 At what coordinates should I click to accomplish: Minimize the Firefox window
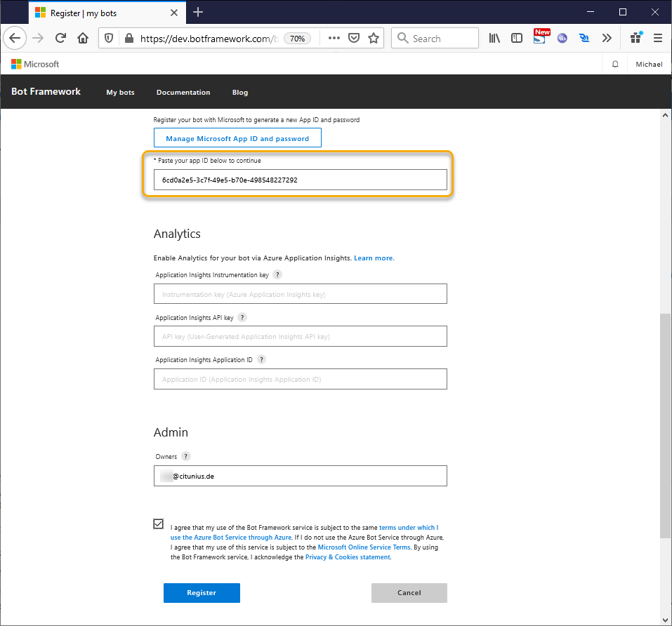(591, 12)
